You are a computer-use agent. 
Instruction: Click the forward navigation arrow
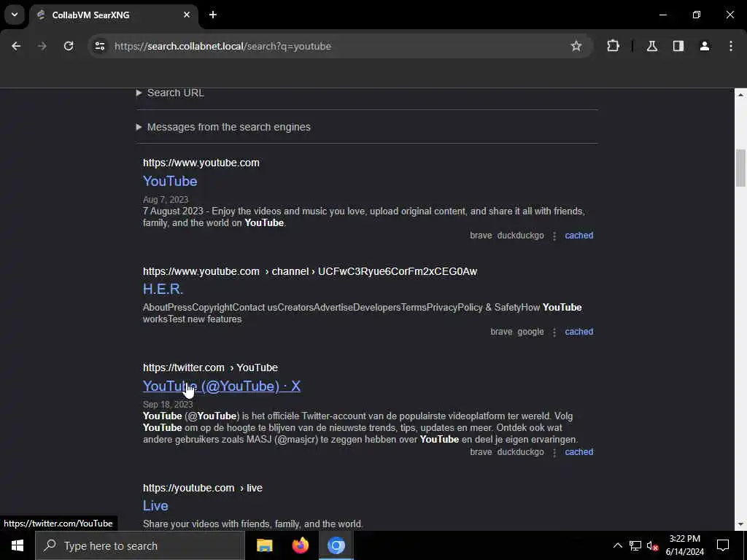click(42, 46)
